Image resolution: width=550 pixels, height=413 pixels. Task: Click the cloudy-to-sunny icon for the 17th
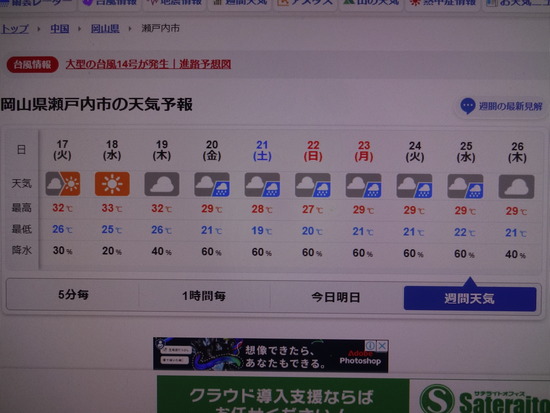63,184
